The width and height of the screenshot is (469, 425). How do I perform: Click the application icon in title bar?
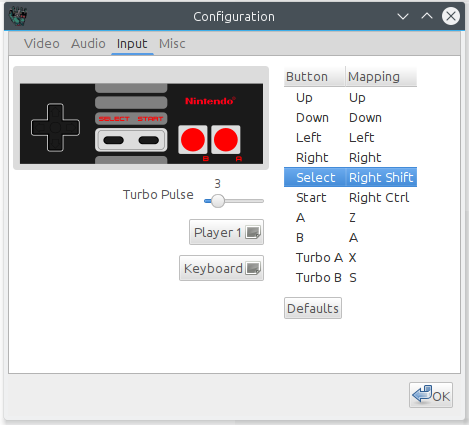point(18,16)
